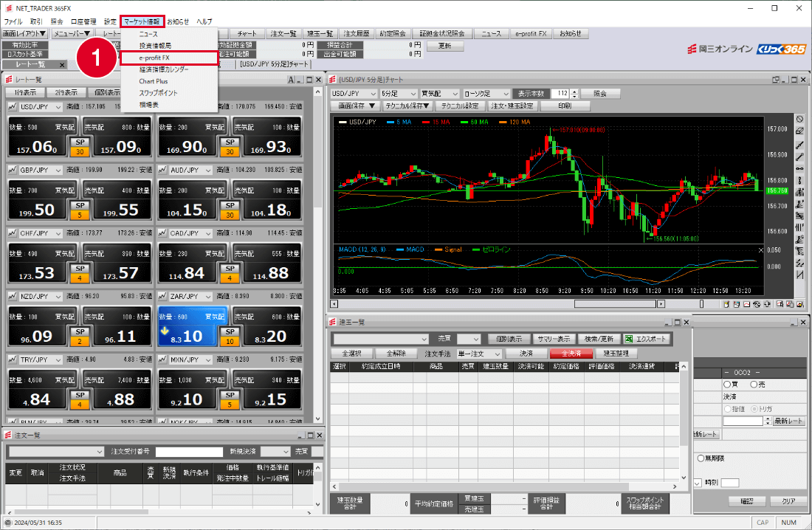The image size is (812, 530).
Task: Open the 5分足 timeframe dropdown
Action: pos(398,94)
